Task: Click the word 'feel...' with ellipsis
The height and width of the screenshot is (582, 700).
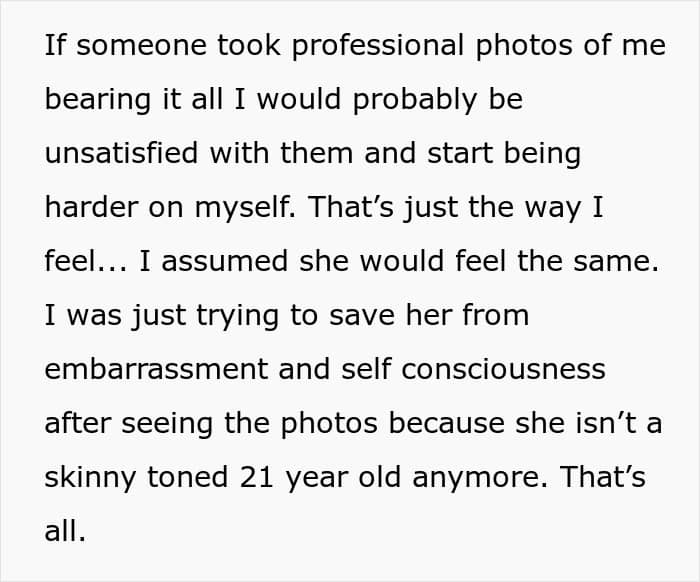Action: click(86, 261)
